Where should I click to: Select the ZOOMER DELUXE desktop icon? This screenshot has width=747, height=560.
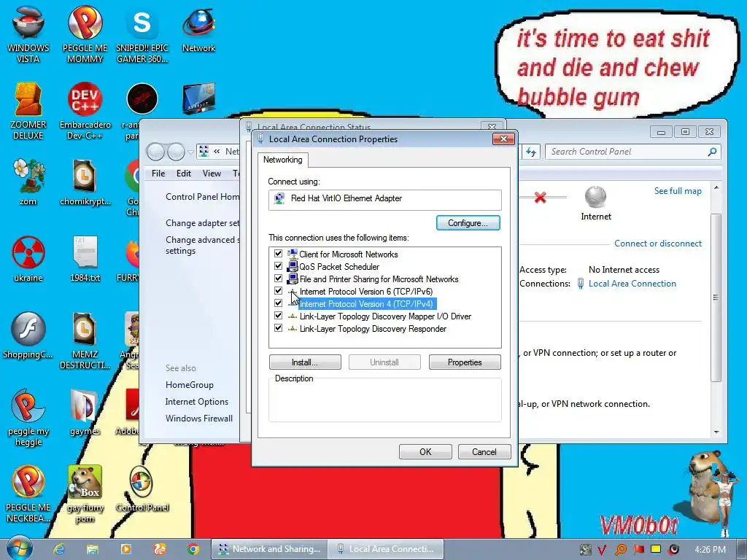pos(28,111)
